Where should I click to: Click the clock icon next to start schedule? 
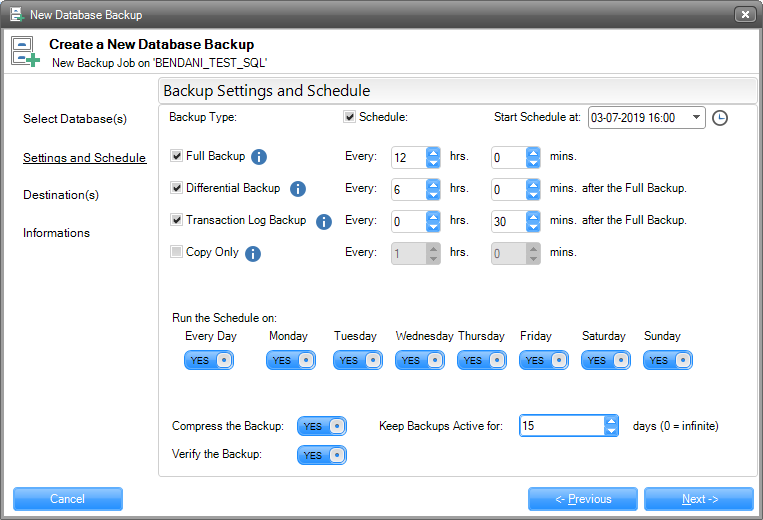click(720, 118)
